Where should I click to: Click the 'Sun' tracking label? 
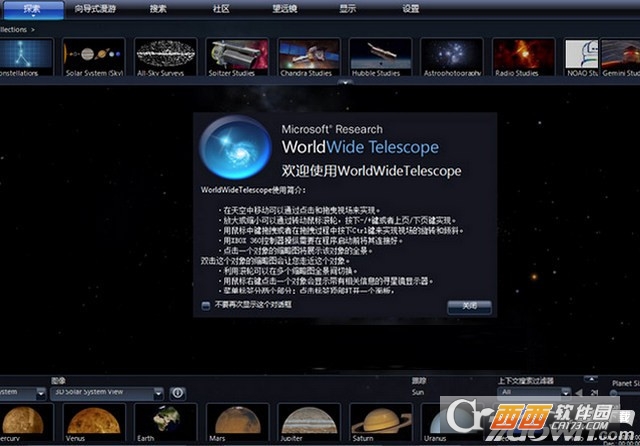418,392
